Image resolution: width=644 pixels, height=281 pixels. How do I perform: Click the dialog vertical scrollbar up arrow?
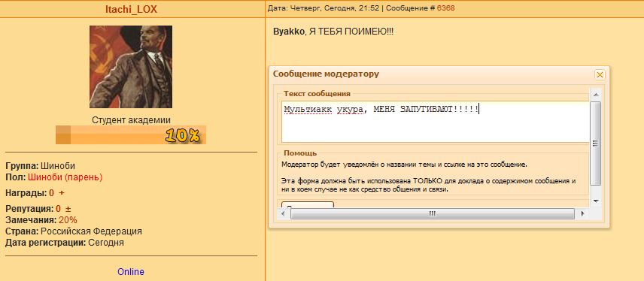(596, 95)
